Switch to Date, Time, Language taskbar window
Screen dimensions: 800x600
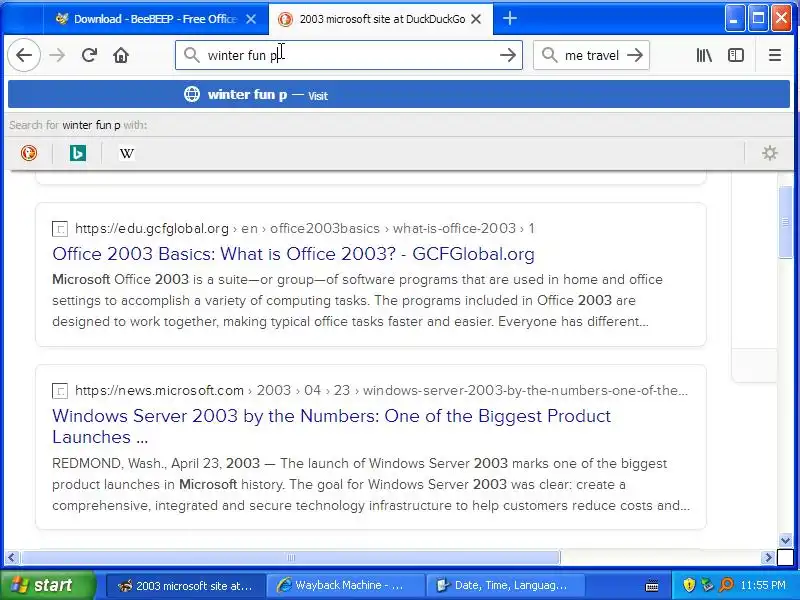(506, 585)
